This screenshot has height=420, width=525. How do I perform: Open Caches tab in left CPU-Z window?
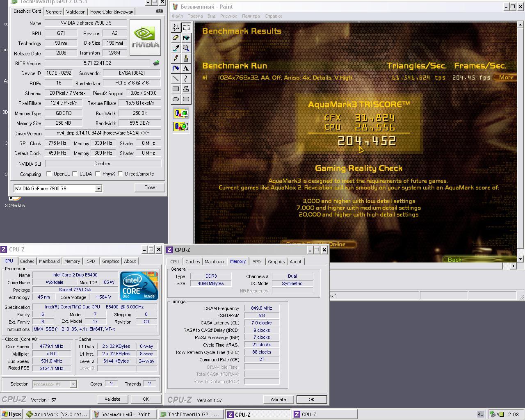tap(27, 261)
